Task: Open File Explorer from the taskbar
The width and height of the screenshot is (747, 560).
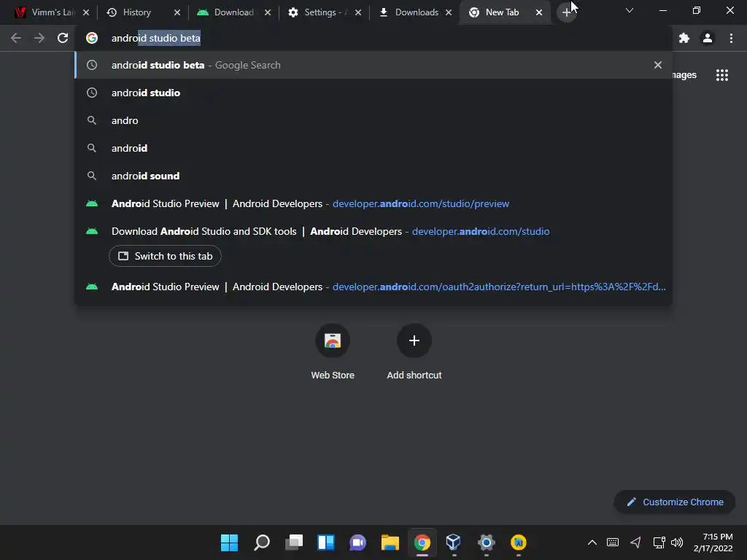Action: [390, 542]
